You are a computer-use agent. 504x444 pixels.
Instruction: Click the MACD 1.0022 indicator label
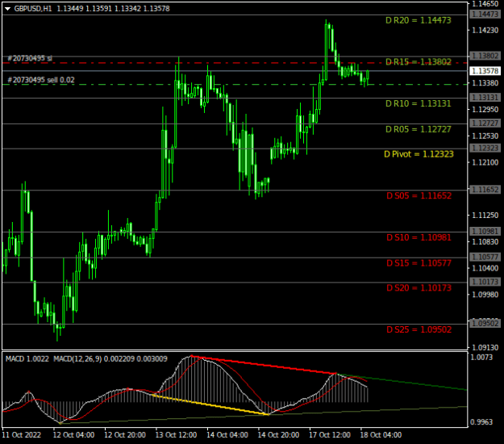point(27,358)
